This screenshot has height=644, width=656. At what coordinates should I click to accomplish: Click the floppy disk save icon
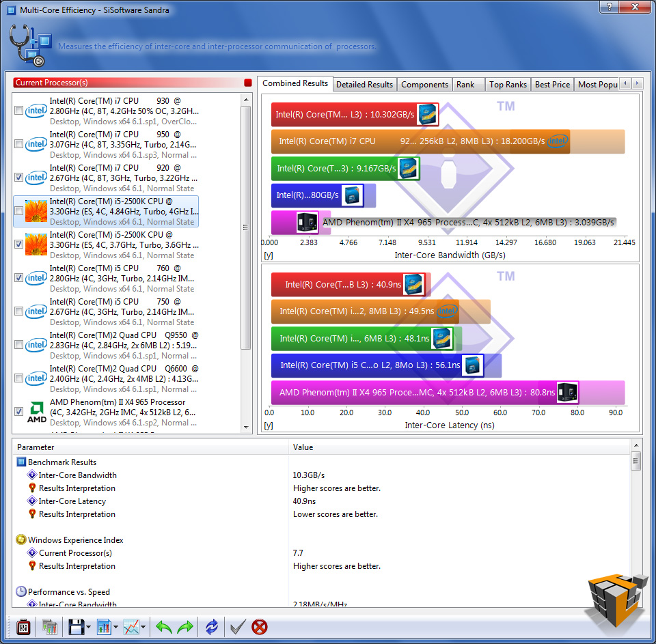tap(76, 627)
